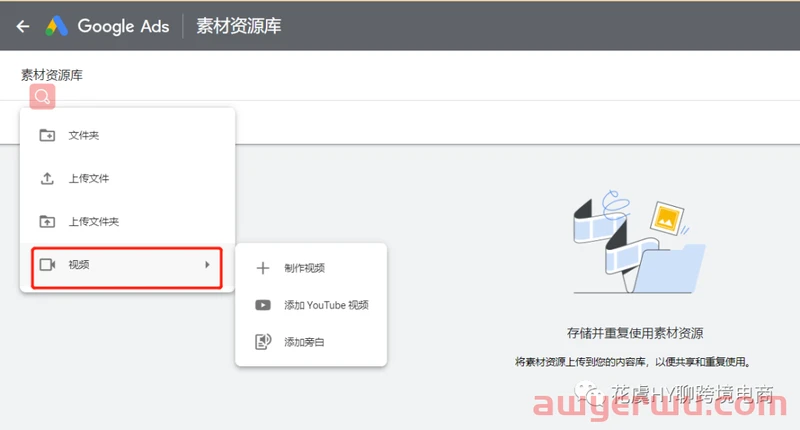This screenshot has width=800, height=430.
Task: Select 添加旁白 in the submenu
Action: 311,342
